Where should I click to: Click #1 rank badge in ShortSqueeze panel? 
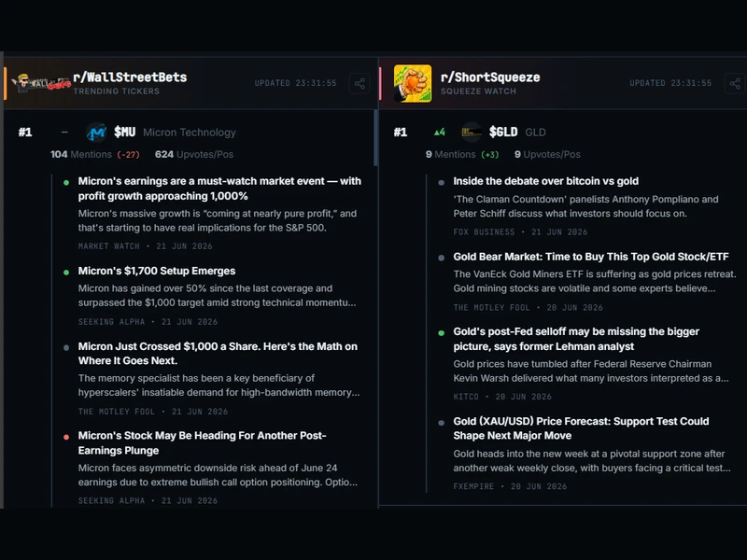pos(401,132)
